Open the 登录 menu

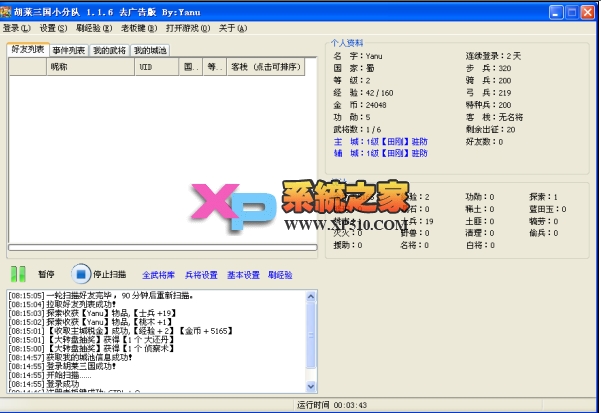tap(18, 28)
